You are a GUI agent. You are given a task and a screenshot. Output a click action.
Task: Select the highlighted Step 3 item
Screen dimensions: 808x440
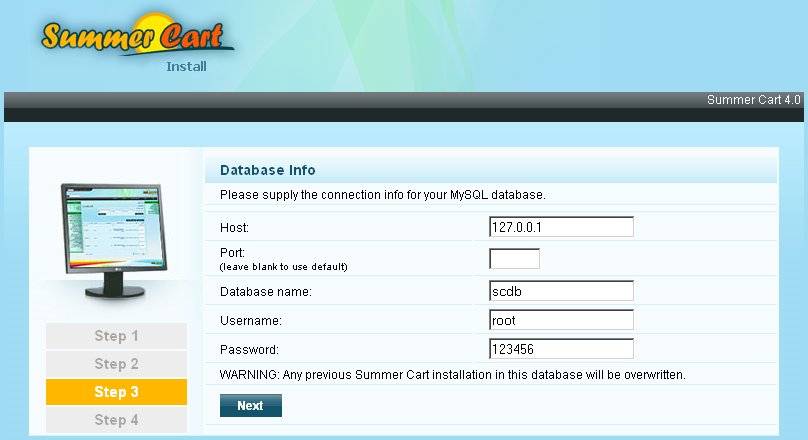[x=116, y=392]
